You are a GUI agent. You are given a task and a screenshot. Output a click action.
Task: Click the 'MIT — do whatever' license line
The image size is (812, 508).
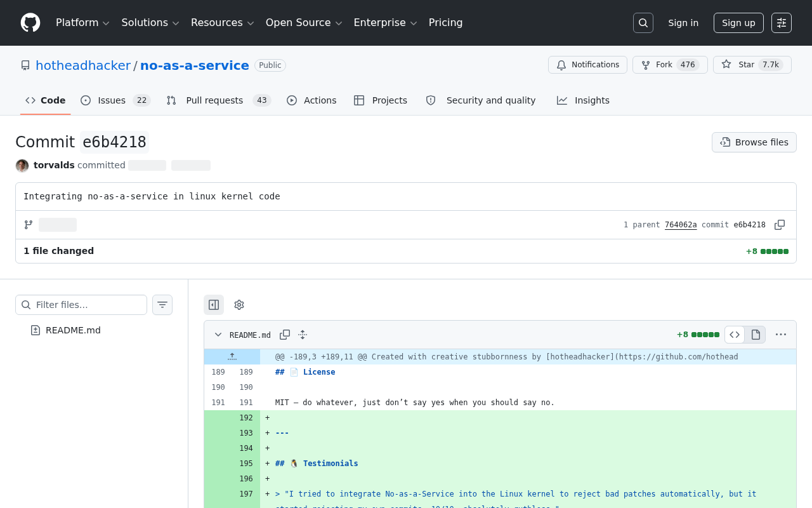pos(415,403)
